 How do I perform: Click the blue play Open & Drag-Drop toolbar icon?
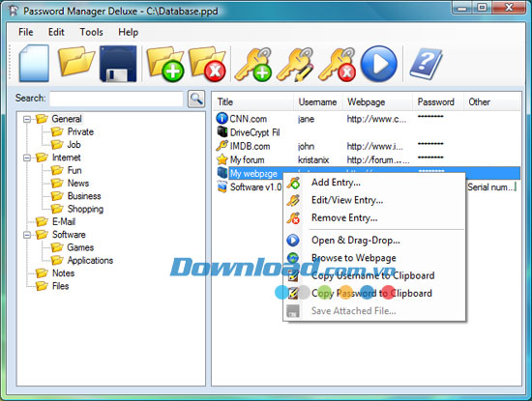tap(378, 64)
